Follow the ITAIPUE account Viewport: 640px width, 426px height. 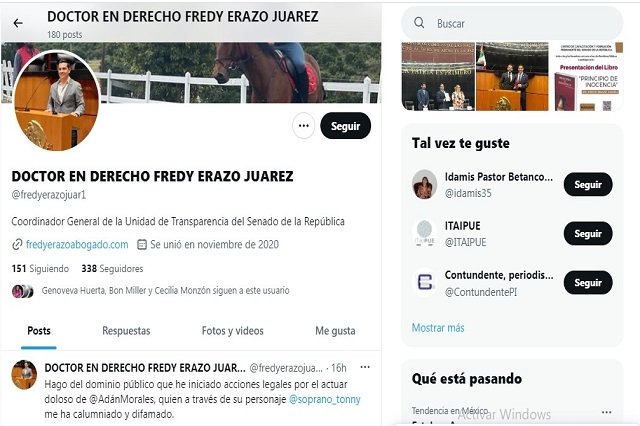coord(588,233)
